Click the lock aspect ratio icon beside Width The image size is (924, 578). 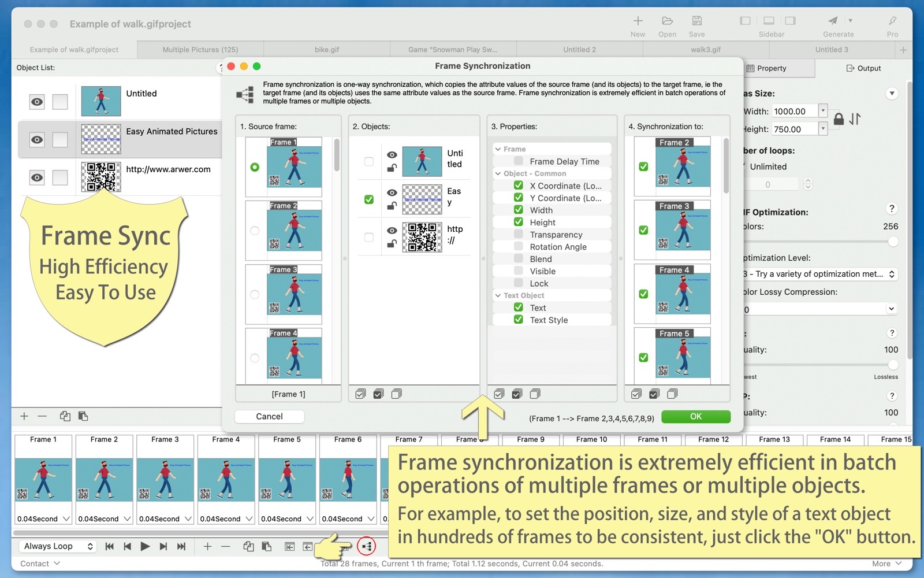pos(839,119)
